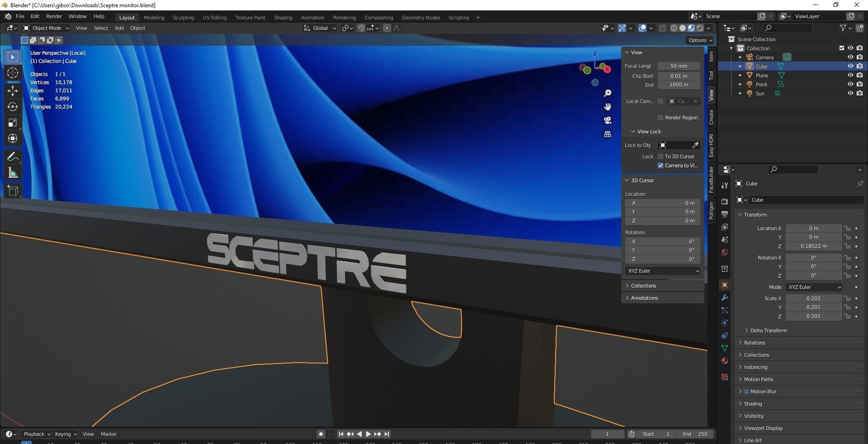Click the Lock to Object eyedropper icon
The image size is (868, 444).
(695, 145)
